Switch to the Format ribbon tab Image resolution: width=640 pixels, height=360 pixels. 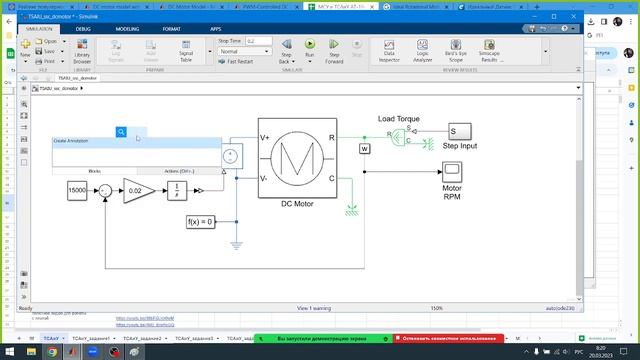[171, 29]
